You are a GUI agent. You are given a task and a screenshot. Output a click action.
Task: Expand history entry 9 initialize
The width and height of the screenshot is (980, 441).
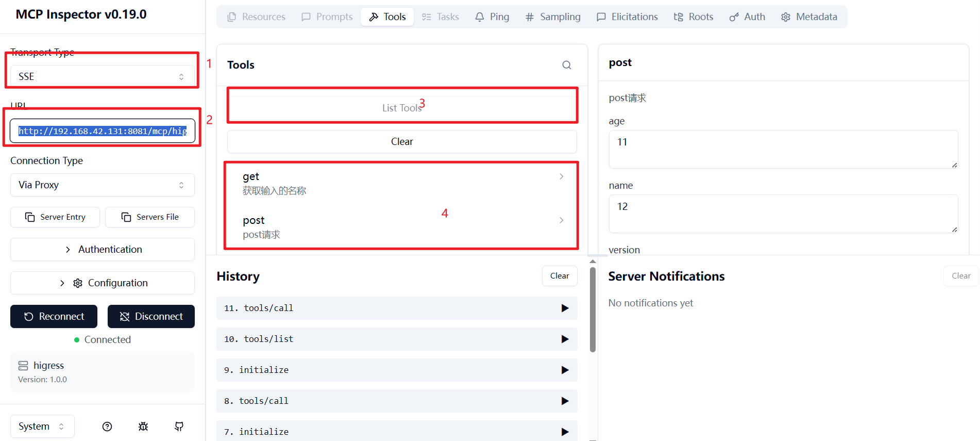tap(397, 370)
